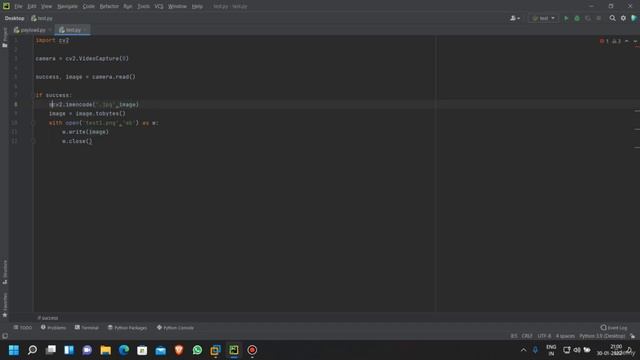Open the Project tool window sidebar button
Screen dimensions: 640x360
point(5,38)
